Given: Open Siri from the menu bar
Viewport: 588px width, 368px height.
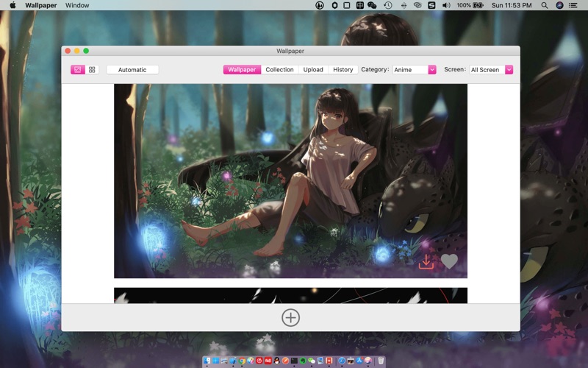Looking at the screenshot, I should 559,5.
